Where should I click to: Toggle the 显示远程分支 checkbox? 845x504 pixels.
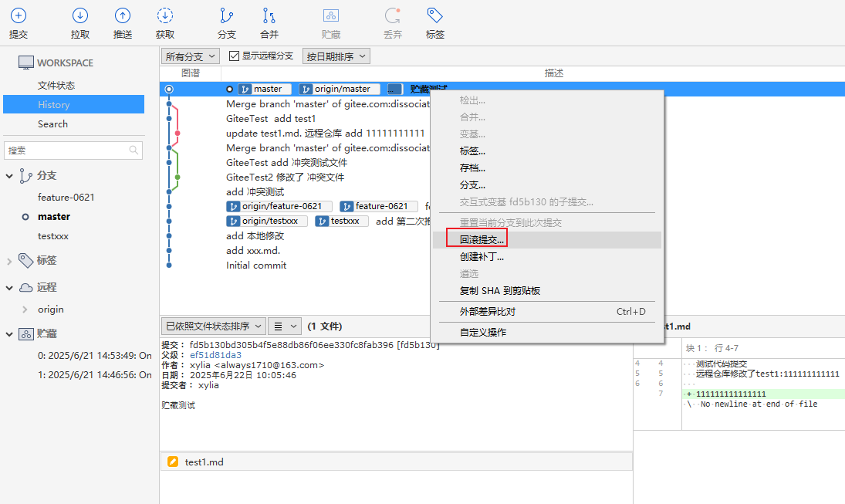[x=235, y=56]
